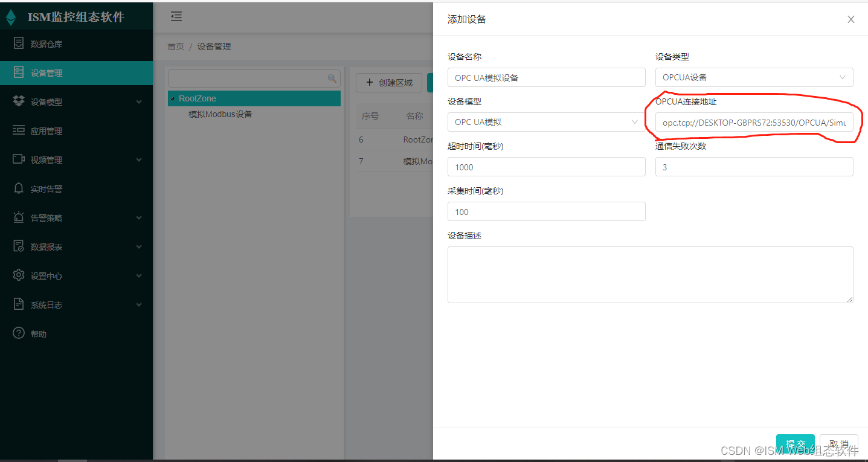Expand the 设备模型 submenu chevron
Screen dimensions: 868x462
[139, 102]
